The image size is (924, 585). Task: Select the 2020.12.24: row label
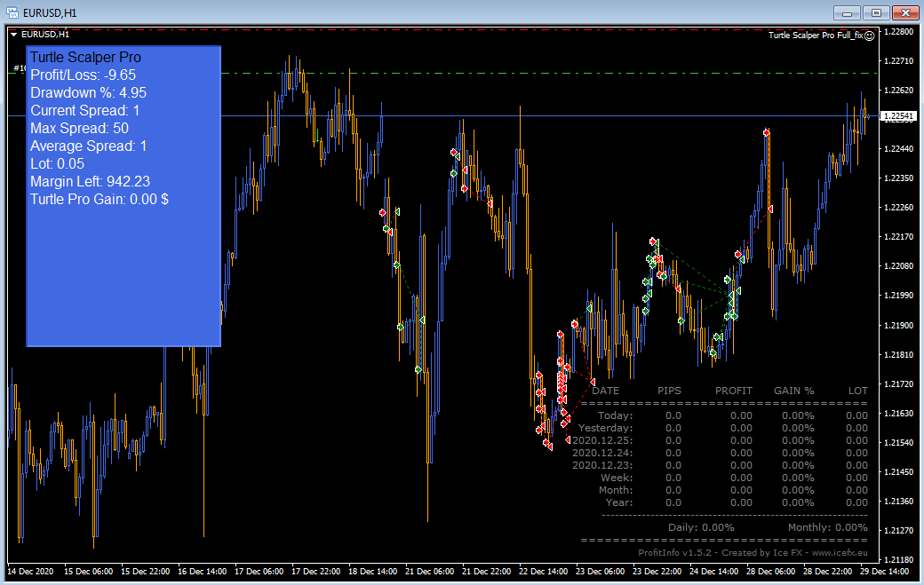click(x=602, y=453)
